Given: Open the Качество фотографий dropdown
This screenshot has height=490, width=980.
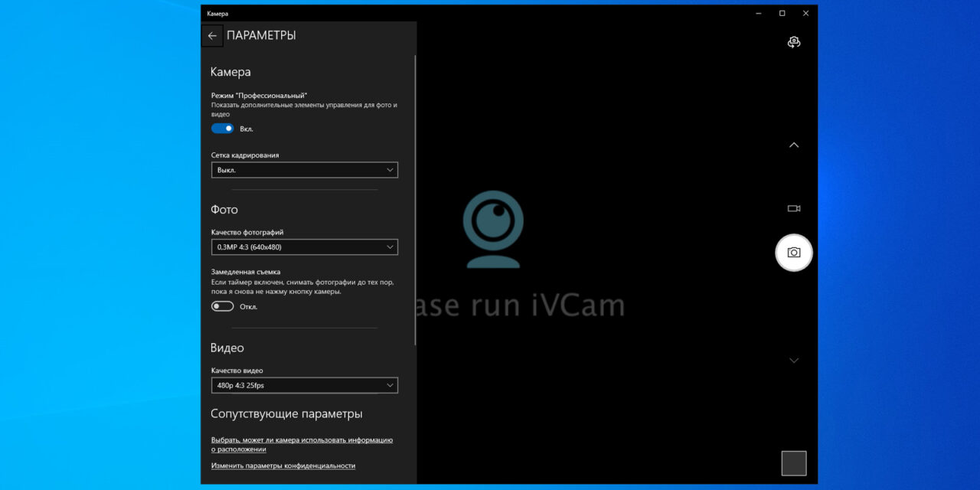Looking at the screenshot, I should [305, 247].
